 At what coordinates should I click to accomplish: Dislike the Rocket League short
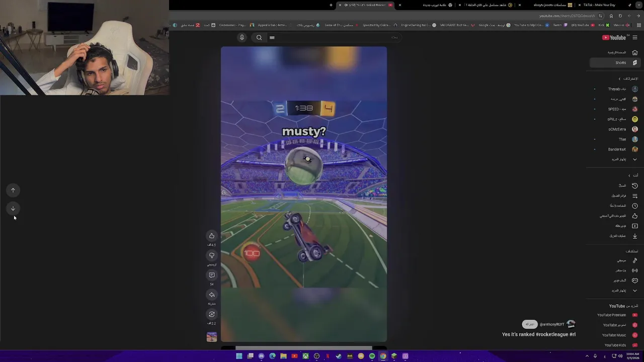(x=212, y=255)
